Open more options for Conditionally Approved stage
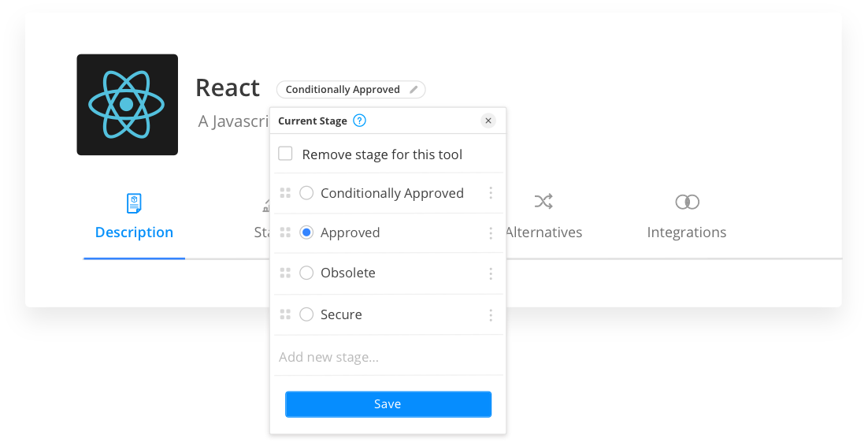 491,193
